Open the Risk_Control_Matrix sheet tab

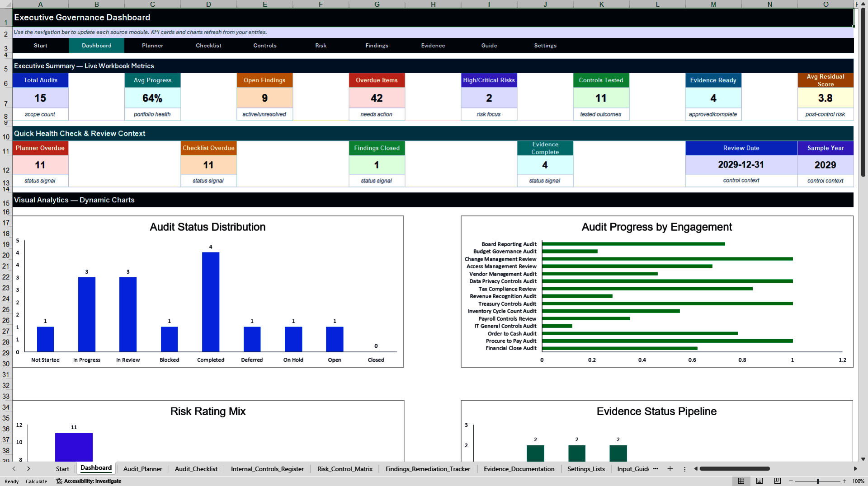click(x=345, y=469)
